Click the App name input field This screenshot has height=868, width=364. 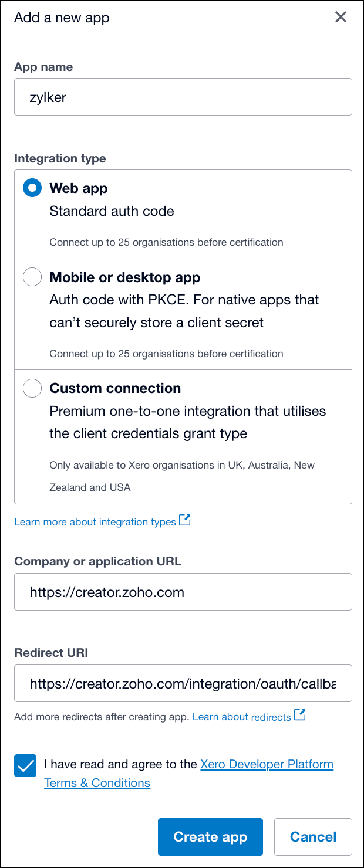183,97
